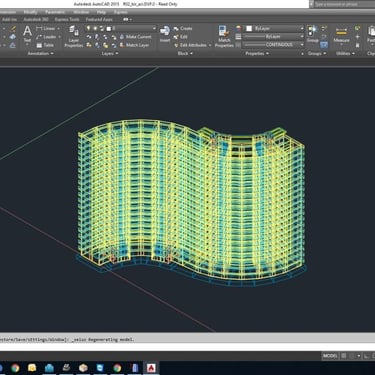Open the Layer Properties manager

[x=74, y=37]
